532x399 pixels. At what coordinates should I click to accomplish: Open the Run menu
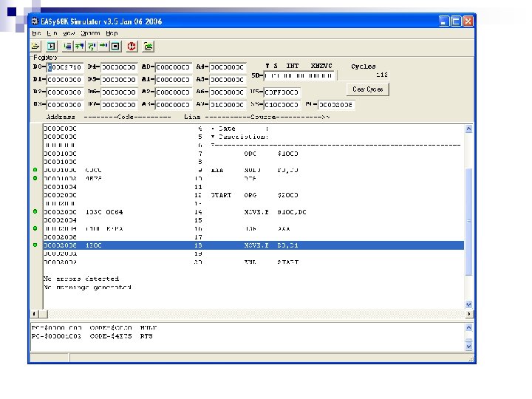point(52,33)
